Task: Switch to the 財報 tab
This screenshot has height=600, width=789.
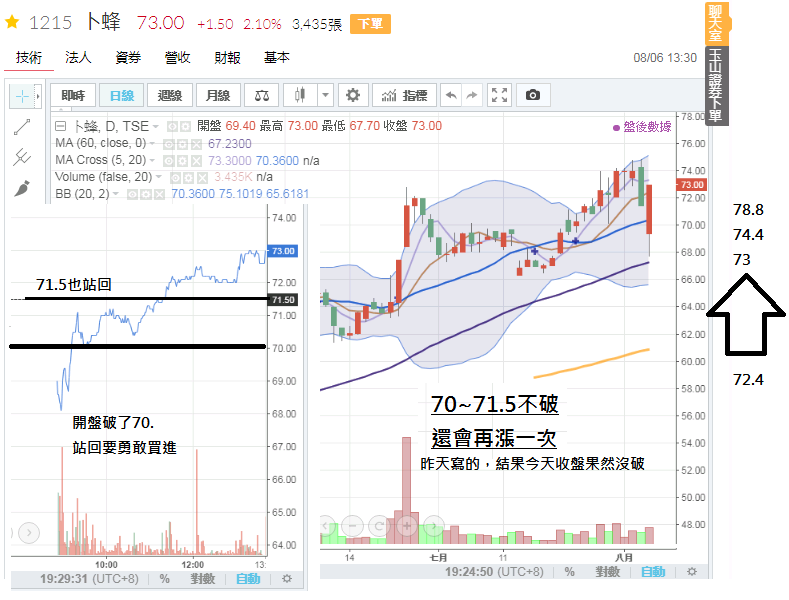Action: pos(227,58)
